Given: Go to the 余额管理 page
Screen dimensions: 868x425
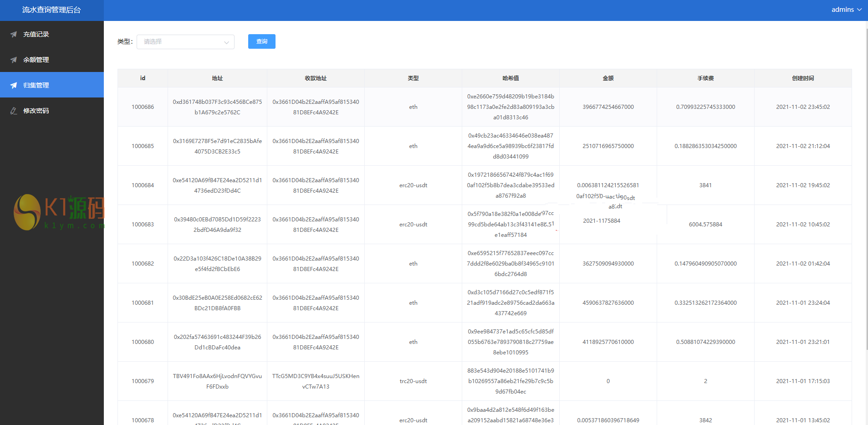Looking at the screenshot, I should pos(36,60).
